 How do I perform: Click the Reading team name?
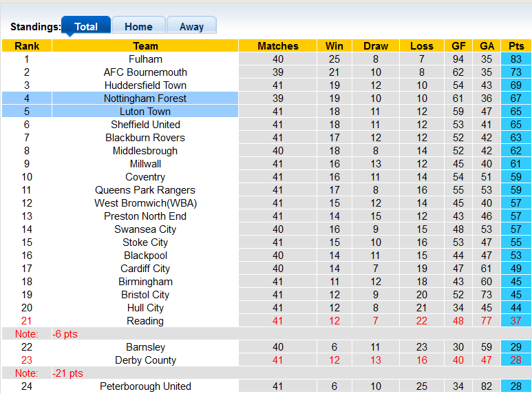[x=145, y=321]
